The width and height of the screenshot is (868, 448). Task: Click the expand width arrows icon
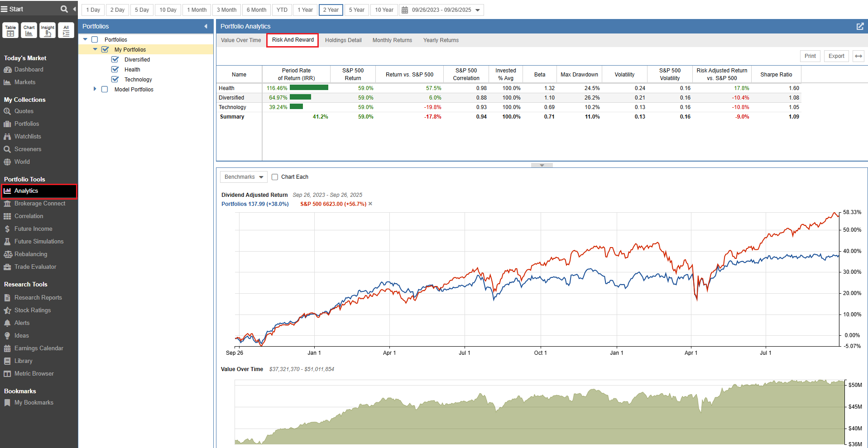coord(858,56)
